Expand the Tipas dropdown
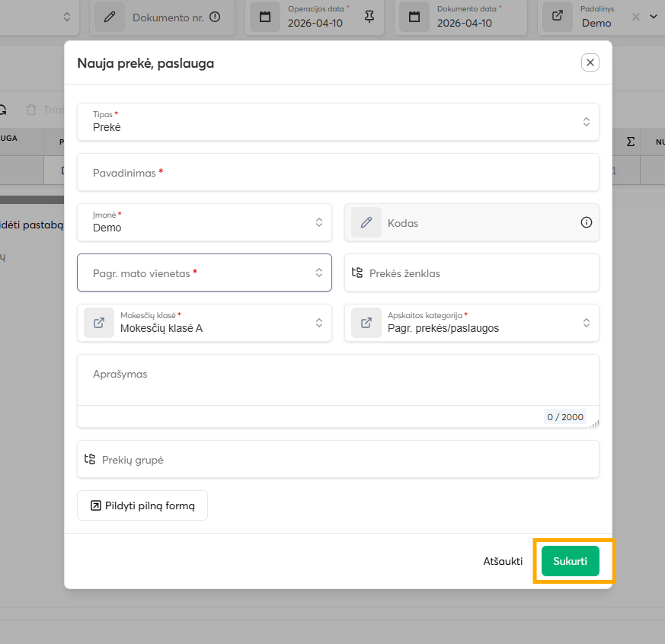Image resolution: width=665 pixels, height=644 pixels. point(586,122)
